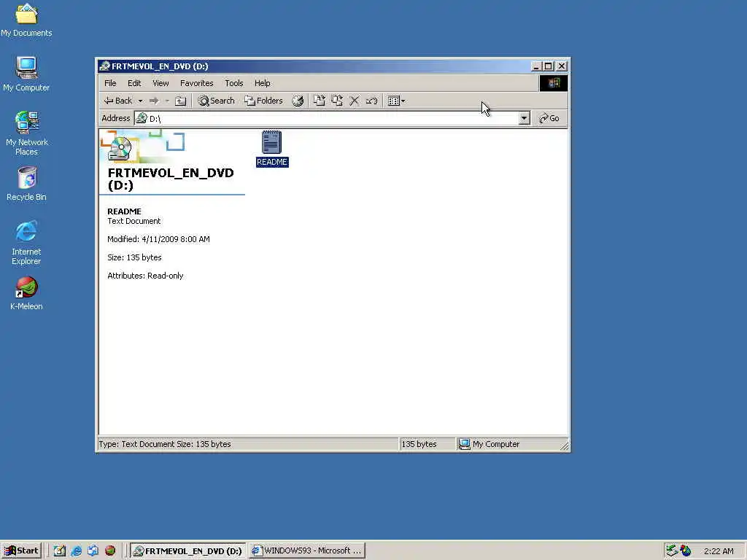Screen dimensions: 747x560
Task: Select the K-Meleon desktop shortcut
Action: pyautogui.click(x=26, y=293)
